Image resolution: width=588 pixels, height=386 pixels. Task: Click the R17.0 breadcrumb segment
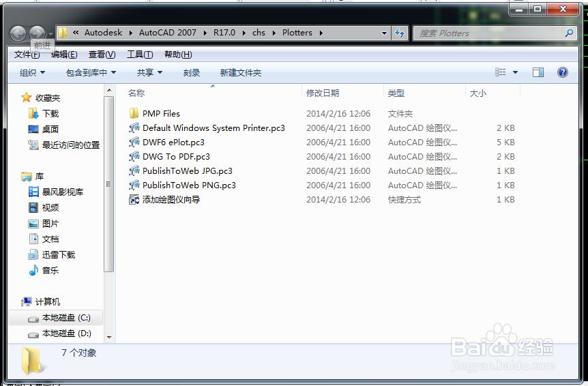(224, 33)
